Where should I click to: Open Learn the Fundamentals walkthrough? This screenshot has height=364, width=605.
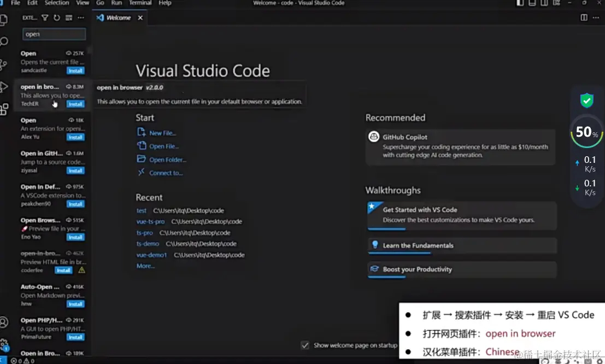(x=462, y=246)
